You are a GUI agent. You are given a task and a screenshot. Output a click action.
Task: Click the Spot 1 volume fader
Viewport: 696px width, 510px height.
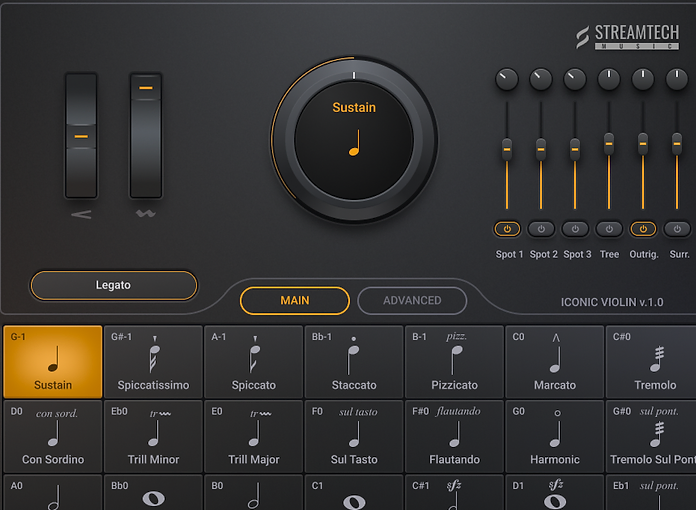pyautogui.click(x=507, y=149)
